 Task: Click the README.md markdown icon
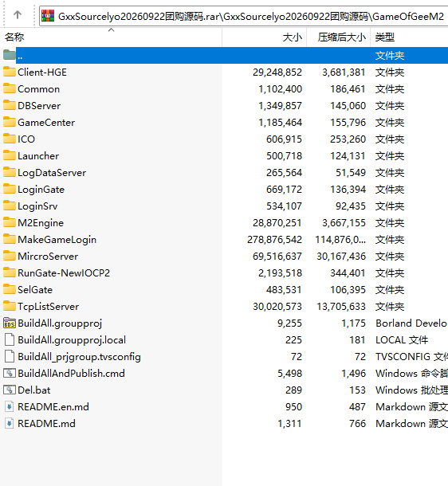(10, 423)
